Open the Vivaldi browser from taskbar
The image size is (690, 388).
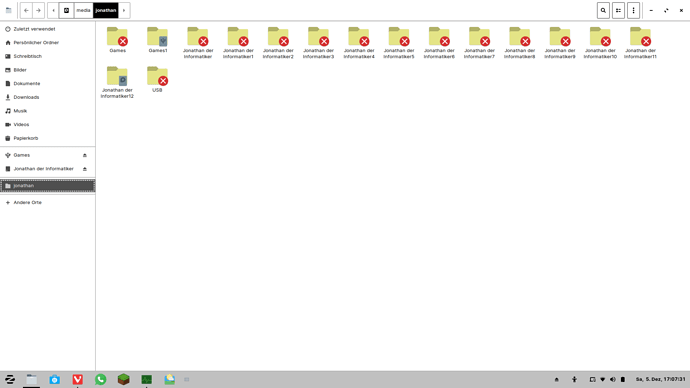77,379
